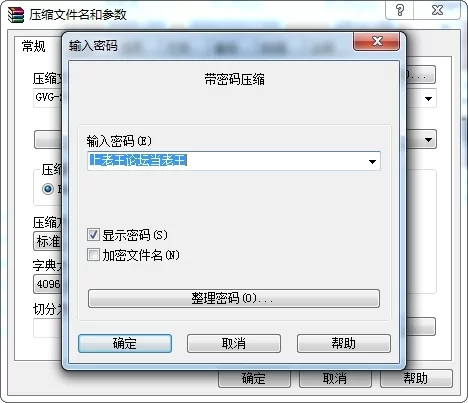Expand the password field dropdown arrow
The width and height of the screenshot is (468, 403).
tap(372, 162)
